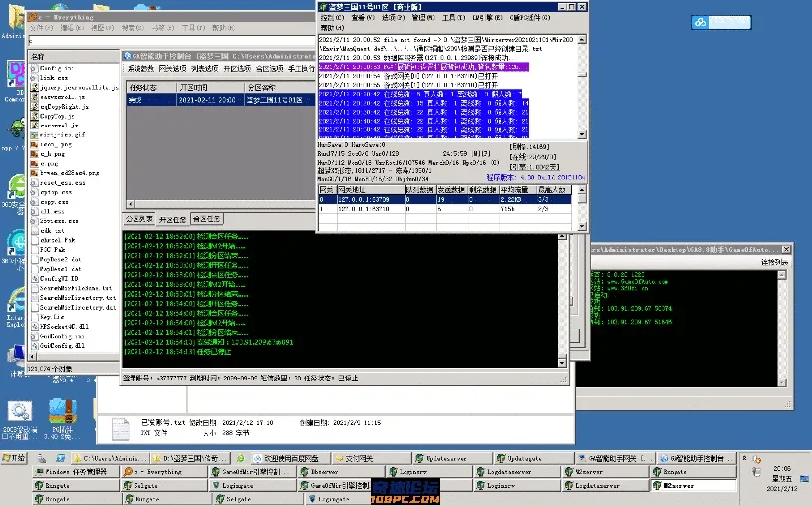Click the HPSocket4C.dll file icon
Image resolution: width=812 pixels, height=507 pixels.
click(34, 327)
